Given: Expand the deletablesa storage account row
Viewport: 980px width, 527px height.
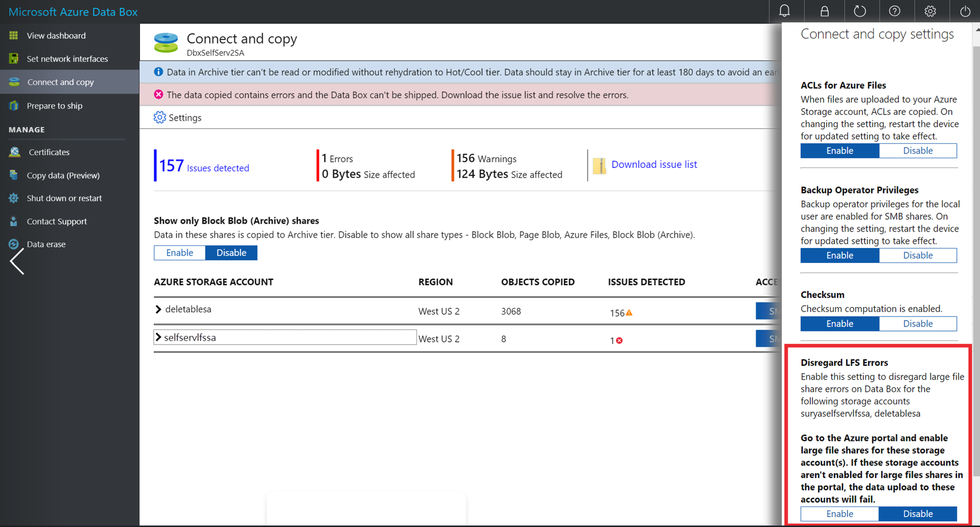Looking at the screenshot, I should click(160, 310).
